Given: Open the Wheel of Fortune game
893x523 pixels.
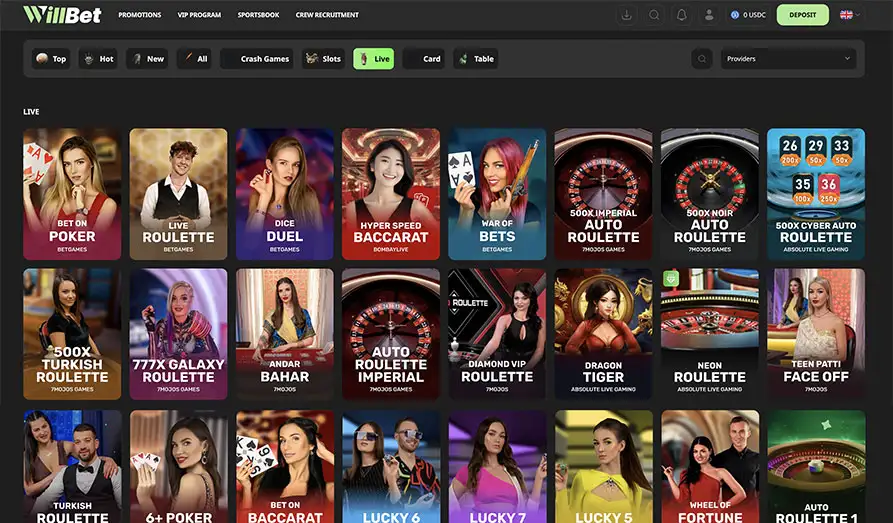Looking at the screenshot, I should [710, 467].
